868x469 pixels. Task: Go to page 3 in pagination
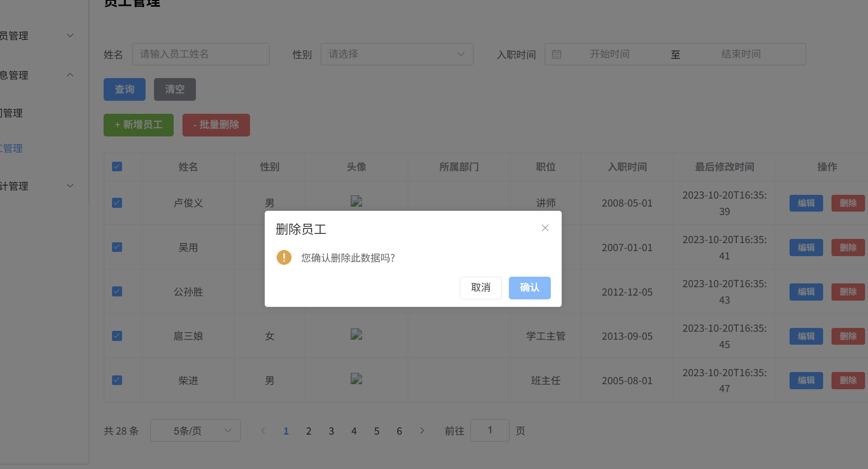click(331, 431)
